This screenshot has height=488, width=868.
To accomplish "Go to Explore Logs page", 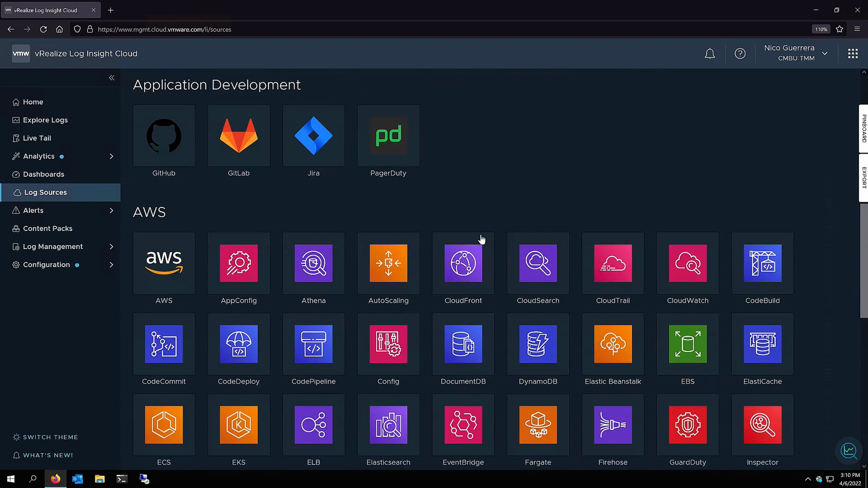I will pyautogui.click(x=45, y=120).
